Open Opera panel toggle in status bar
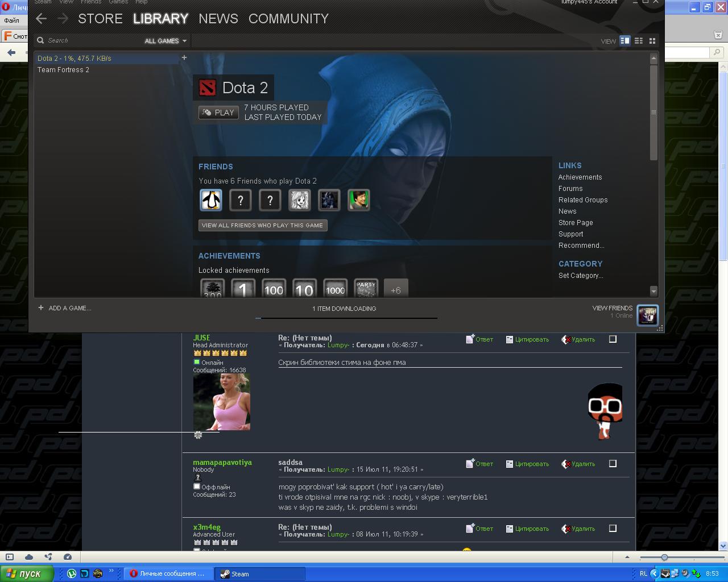The image size is (728, 582). pos(10,557)
